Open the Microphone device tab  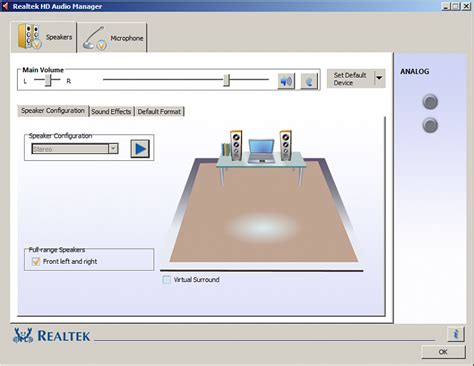click(112, 38)
